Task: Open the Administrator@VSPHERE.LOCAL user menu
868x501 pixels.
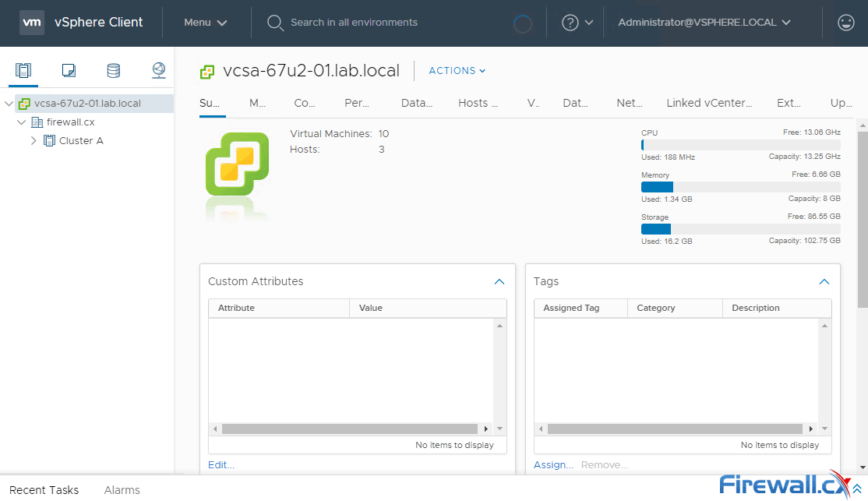Action: coord(704,23)
